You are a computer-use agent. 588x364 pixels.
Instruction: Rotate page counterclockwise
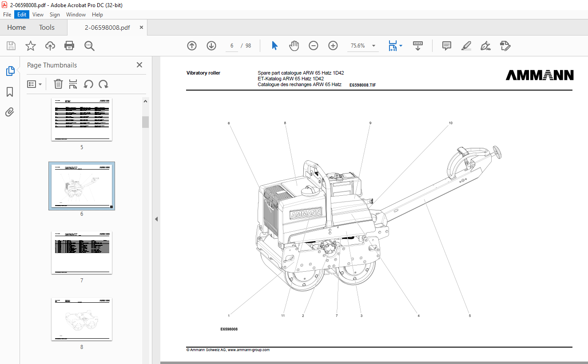(88, 84)
